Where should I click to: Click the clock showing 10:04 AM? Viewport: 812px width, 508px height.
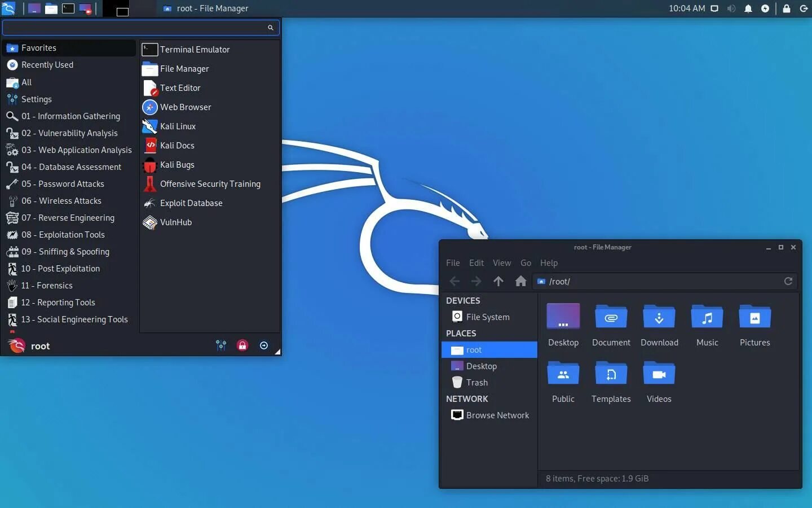(687, 8)
